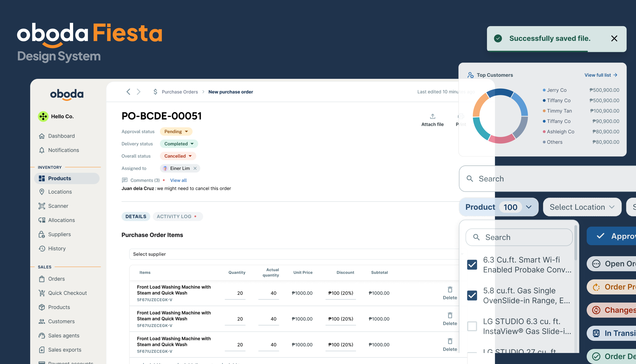Click the Open Order status chip

click(611, 264)
